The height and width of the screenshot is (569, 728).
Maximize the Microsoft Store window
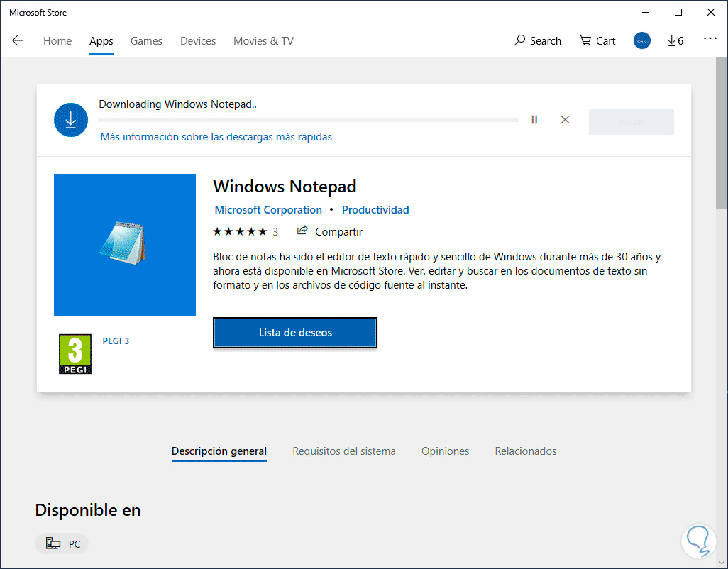point(678,13)
